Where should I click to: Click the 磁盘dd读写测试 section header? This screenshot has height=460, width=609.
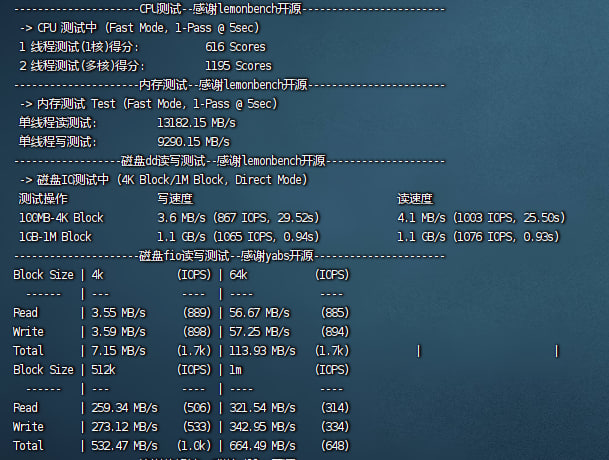point(231,161)
